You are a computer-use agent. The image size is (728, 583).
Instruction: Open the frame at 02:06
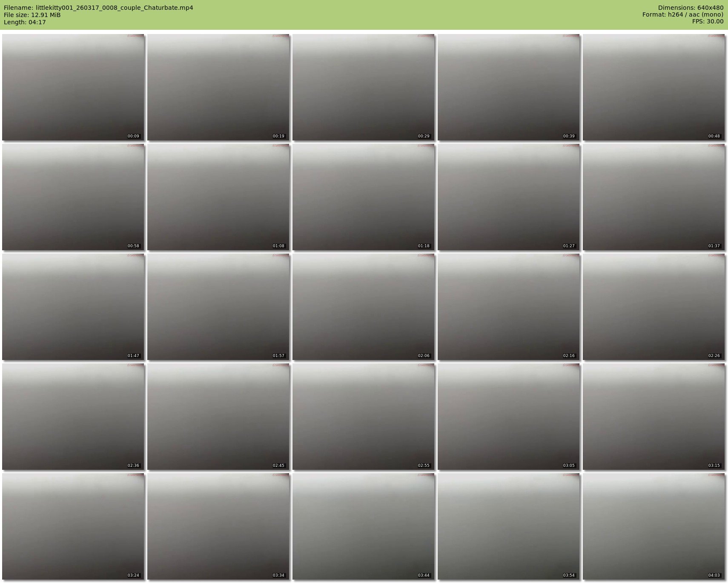[363, 307]
